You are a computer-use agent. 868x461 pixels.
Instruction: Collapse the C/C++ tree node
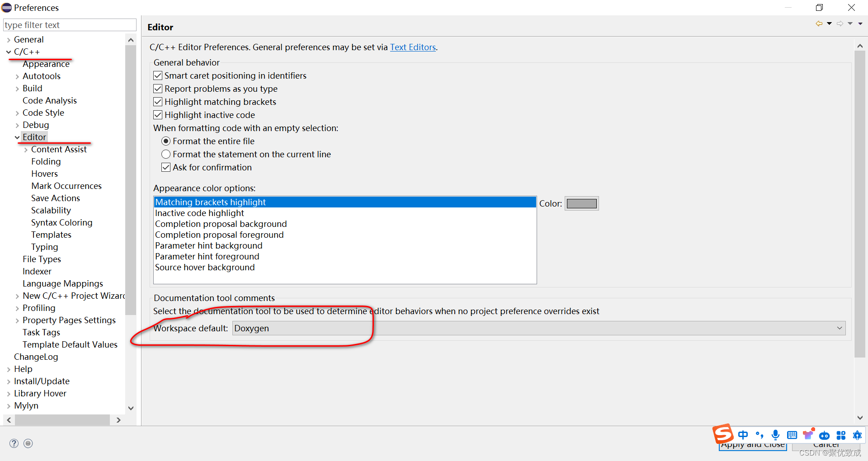(9, 52)
